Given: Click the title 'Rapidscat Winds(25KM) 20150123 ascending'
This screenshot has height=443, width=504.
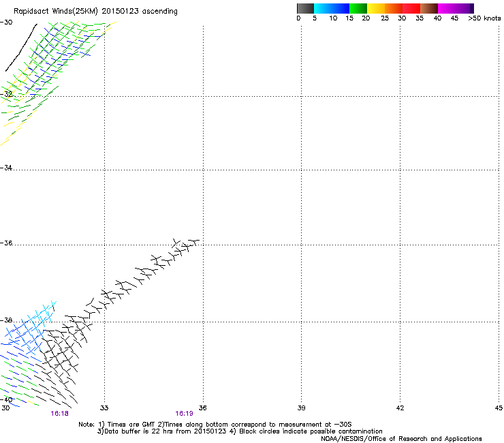Looking at the screenshot, I should 95,12.
